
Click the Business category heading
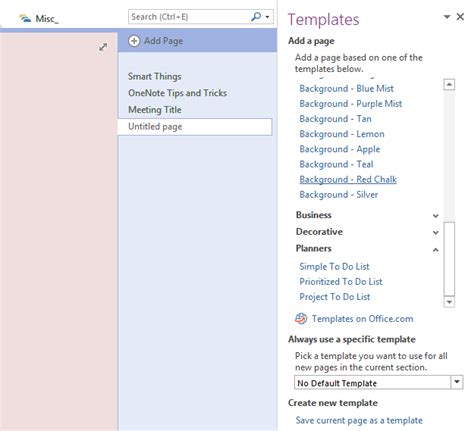(314, 215)
